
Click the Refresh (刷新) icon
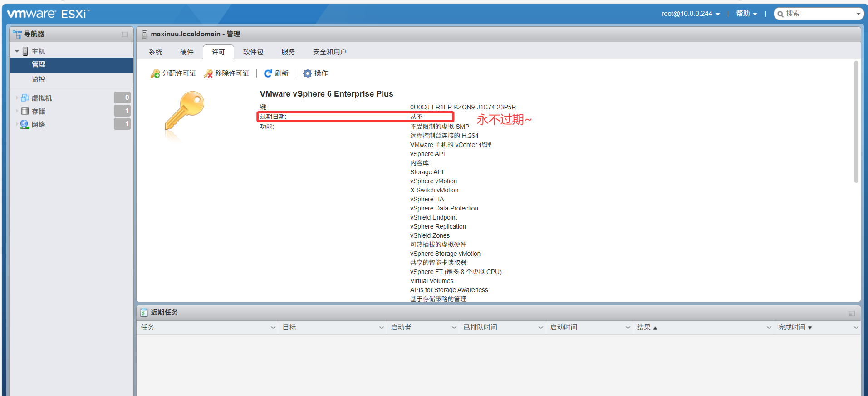click(268, 73)
